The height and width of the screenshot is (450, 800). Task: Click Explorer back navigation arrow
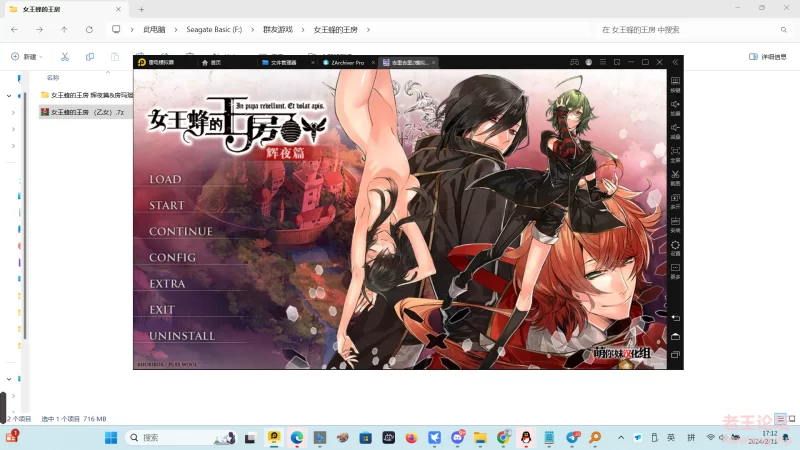(14, 30)
